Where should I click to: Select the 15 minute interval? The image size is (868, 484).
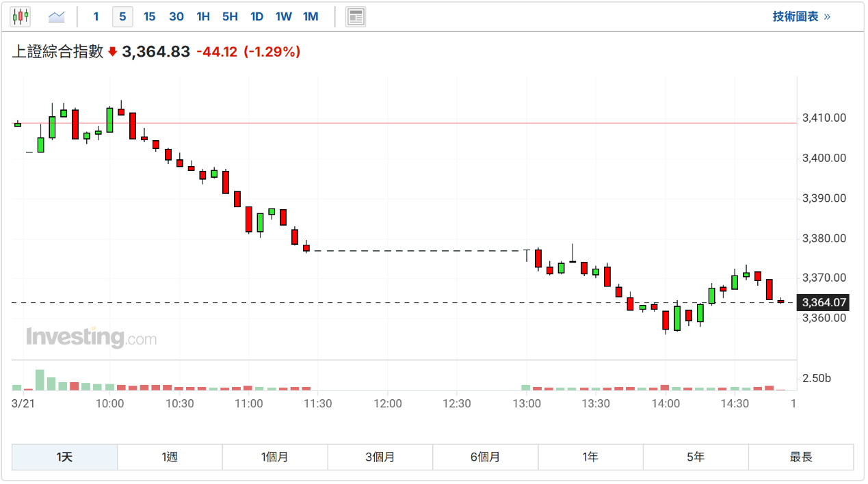point(149,16)
